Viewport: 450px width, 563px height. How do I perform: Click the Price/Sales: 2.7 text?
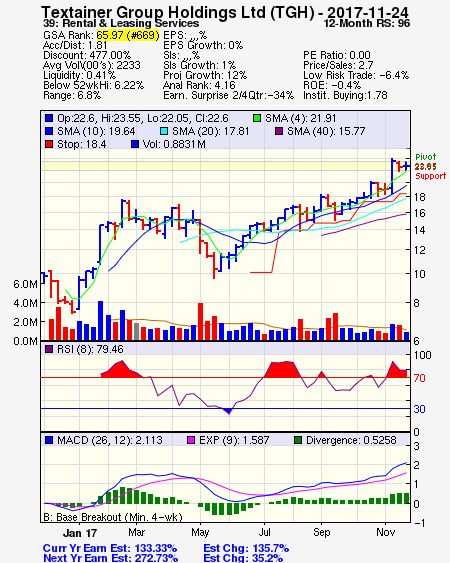pyautogui.click(x=338, y=65)
